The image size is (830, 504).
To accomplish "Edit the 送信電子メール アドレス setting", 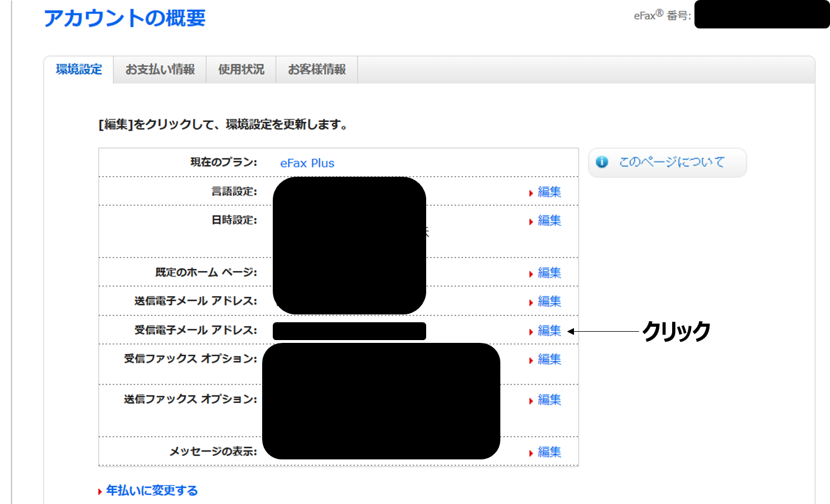I will point(549,302).
